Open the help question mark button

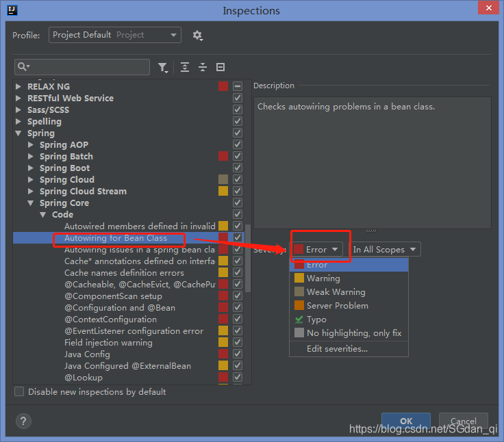(x=23, y=421)
